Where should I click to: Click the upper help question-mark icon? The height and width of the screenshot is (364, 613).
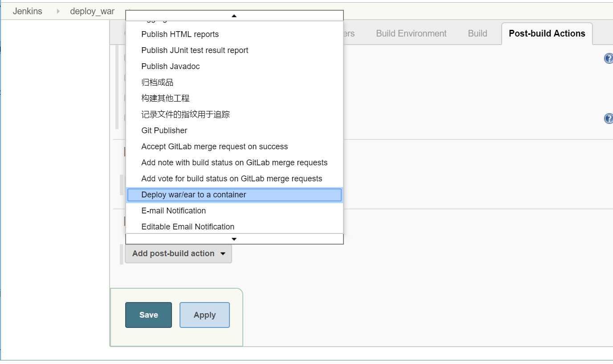609,58
